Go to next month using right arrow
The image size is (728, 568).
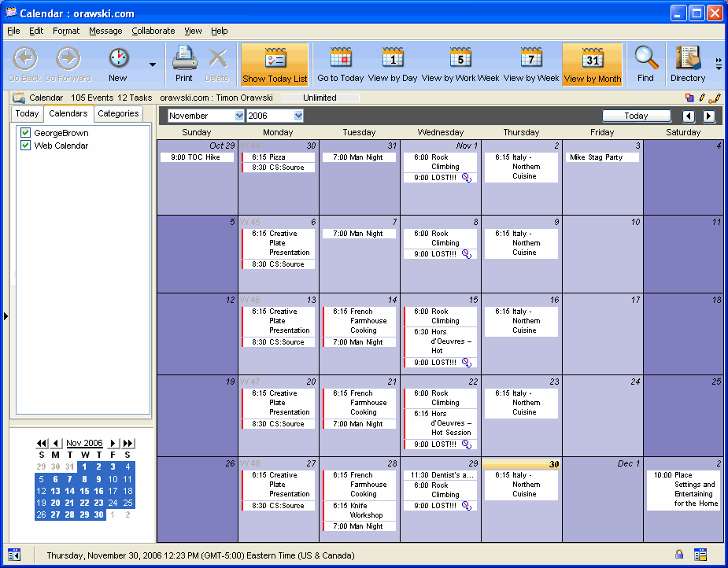tap(708, 116)
